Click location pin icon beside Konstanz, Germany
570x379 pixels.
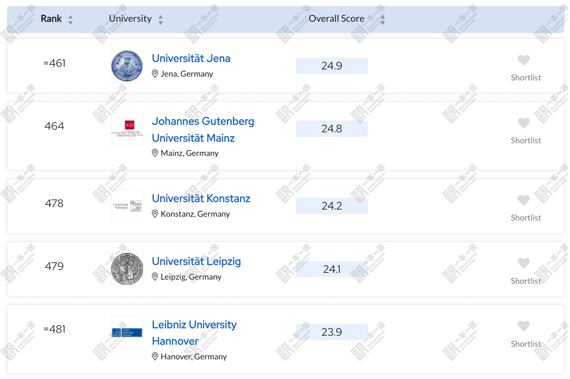tap(154, 214)
